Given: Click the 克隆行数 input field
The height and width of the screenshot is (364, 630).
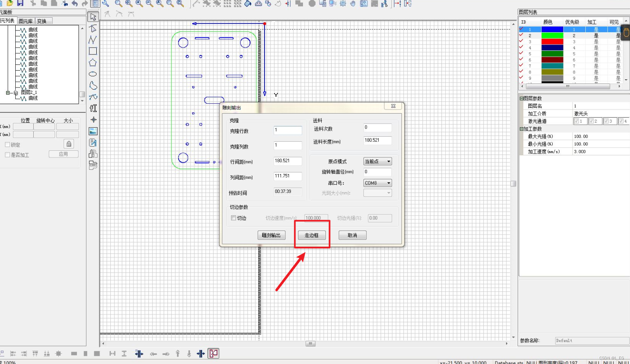Looking at the screenshot, I should tap(288, 131).
